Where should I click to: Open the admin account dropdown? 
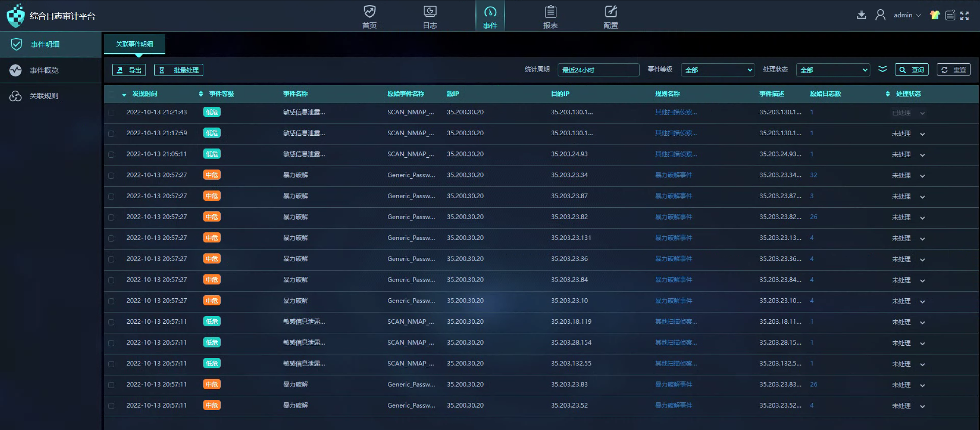pos(907,15)
